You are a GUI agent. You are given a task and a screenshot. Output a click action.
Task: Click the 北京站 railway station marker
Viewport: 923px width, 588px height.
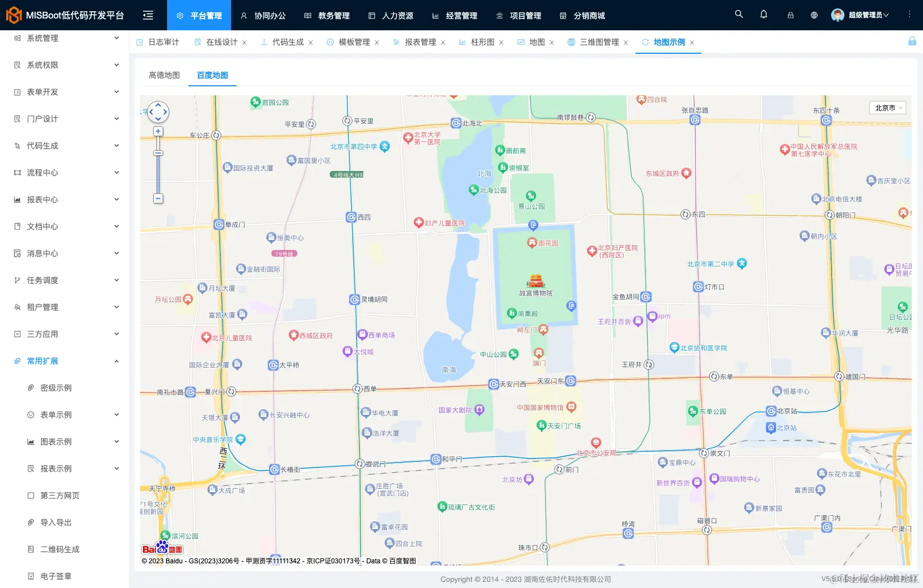click(x=771, y=428)
